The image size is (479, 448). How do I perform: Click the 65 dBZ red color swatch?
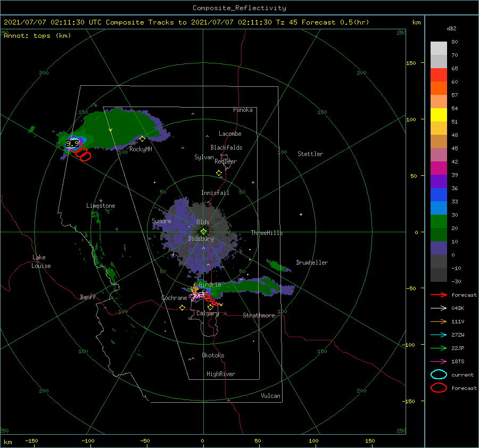tap(439, 75)
